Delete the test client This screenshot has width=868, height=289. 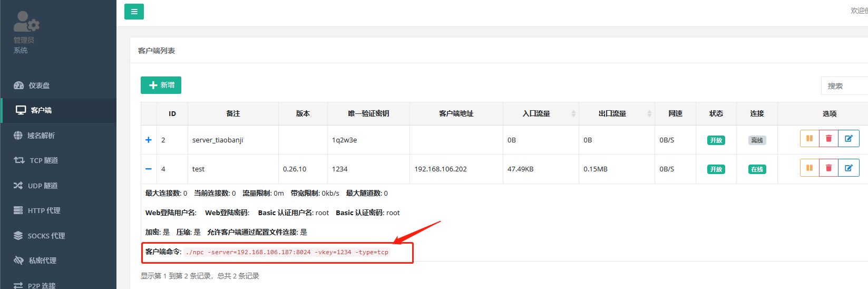(828, 168)
